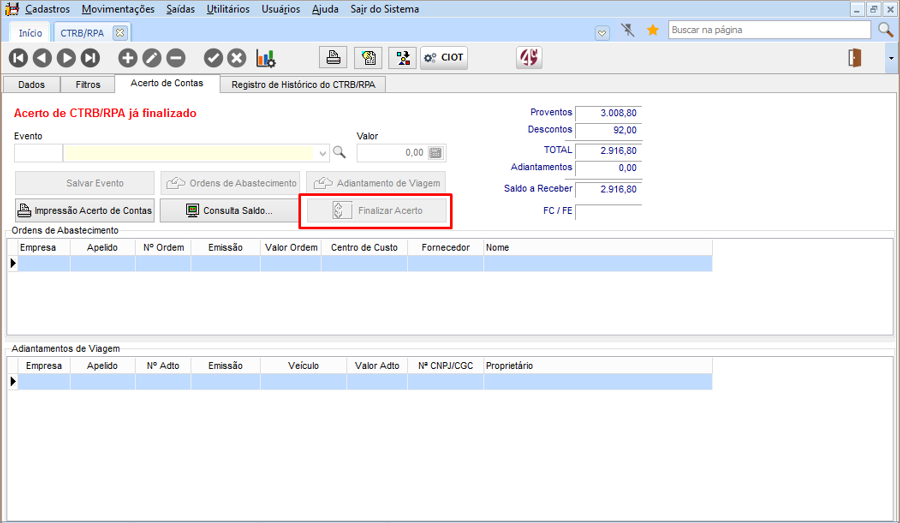
Task: Click the Consulta Saldo button
Action: (x=230, y=211)
